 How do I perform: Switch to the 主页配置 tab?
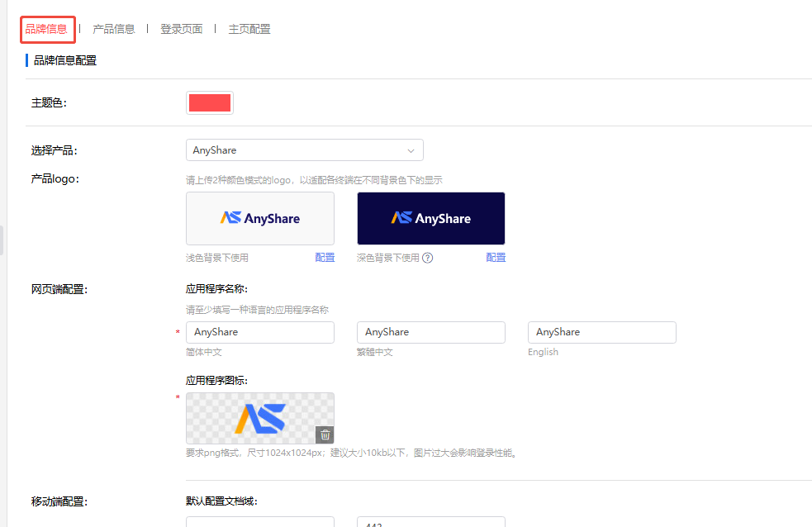tap(249, 27)
